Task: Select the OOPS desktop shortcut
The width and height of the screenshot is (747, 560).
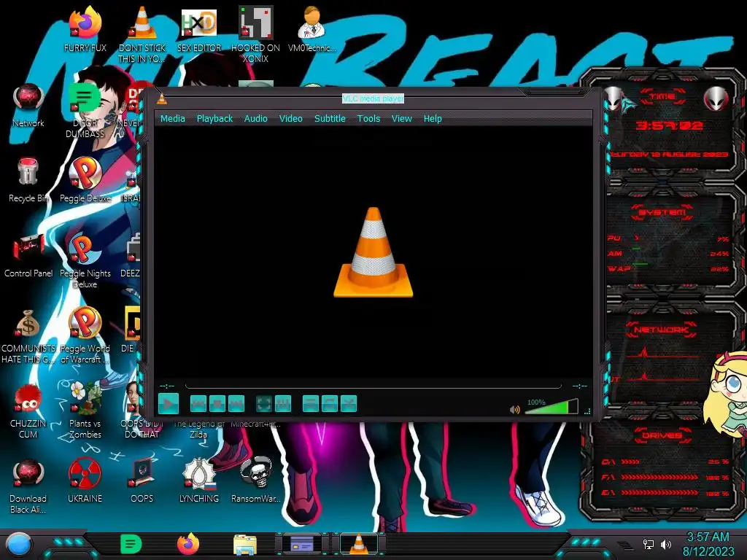Action: point(142,481)
